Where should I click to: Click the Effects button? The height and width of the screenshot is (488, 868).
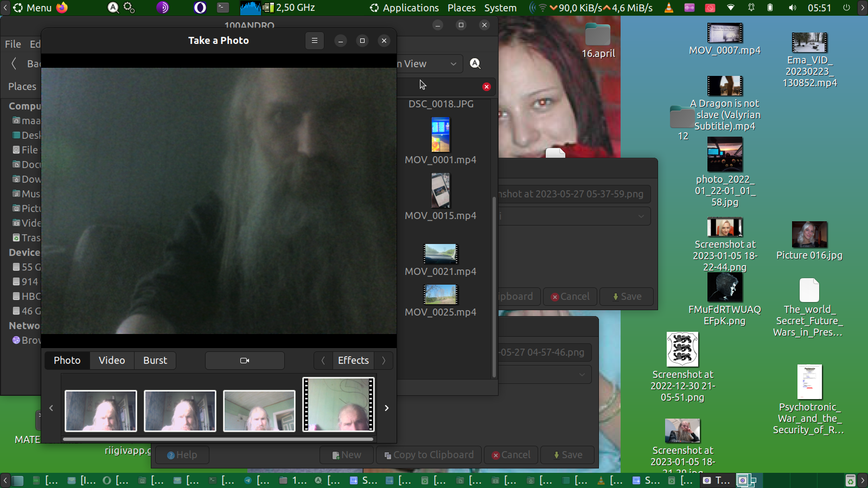pos(353,361)
